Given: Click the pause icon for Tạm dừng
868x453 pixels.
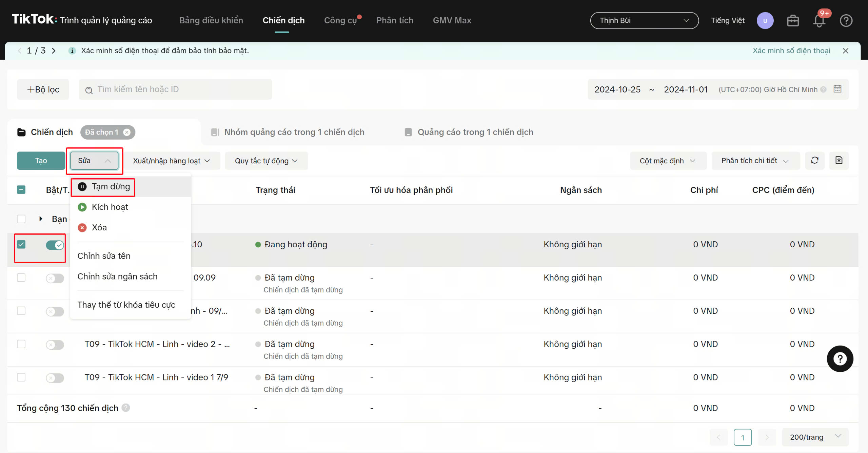Looking at the screenshot, I should point(82,187).
